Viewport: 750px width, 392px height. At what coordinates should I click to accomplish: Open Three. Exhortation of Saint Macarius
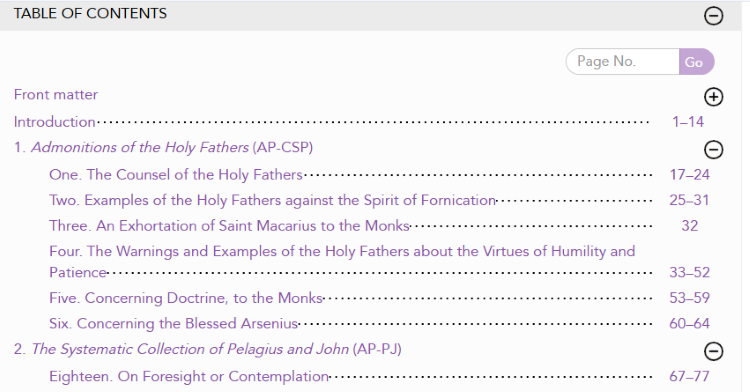click(x=229, y=226)
